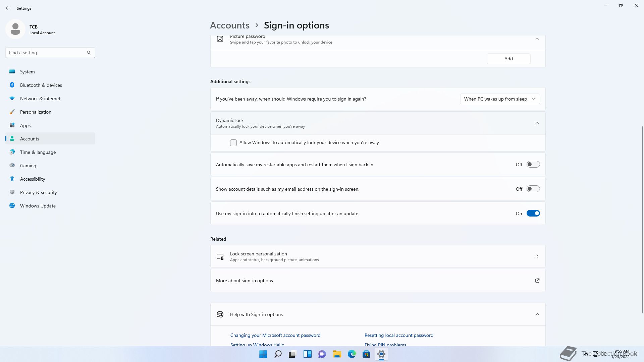
Task: Open the When PC wakes up from sleep dropdown
Action: [x=500, y=99]
